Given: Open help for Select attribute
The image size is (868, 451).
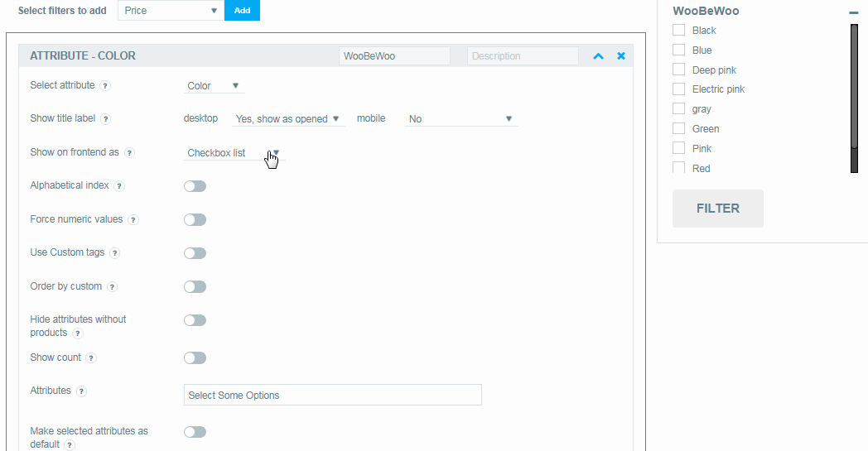Looking at the screenshot, I should [105, 86].
